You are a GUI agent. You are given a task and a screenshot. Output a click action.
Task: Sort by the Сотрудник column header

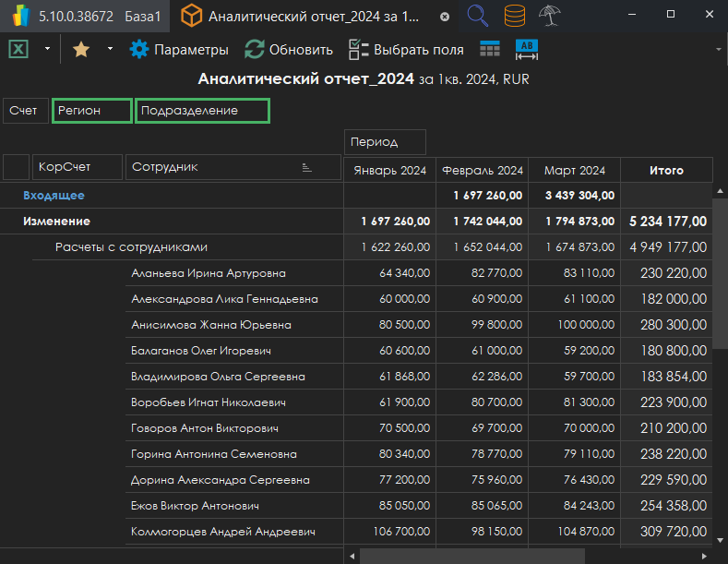tap(233, 167)
